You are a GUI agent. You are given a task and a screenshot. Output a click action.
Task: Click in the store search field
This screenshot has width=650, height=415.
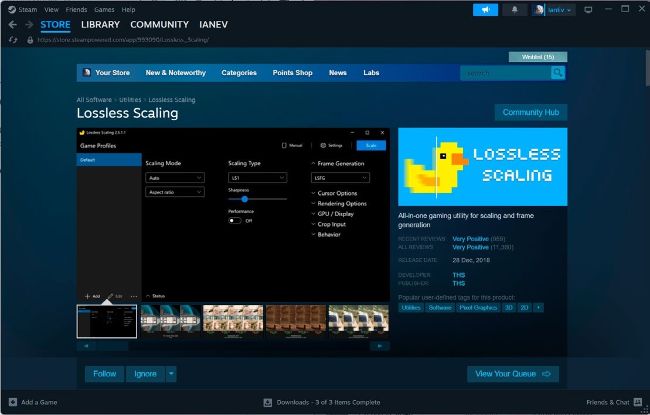505,73
